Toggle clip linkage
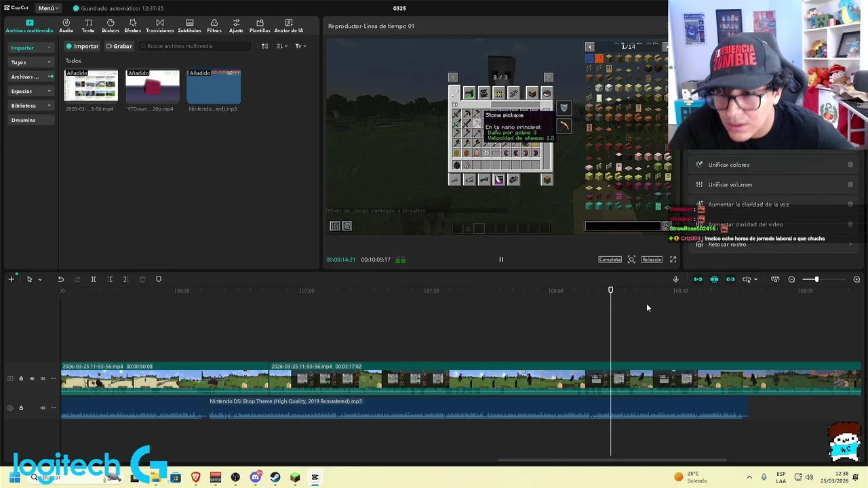868x488 pixels. pyautogui.click(x=730, y=279)
